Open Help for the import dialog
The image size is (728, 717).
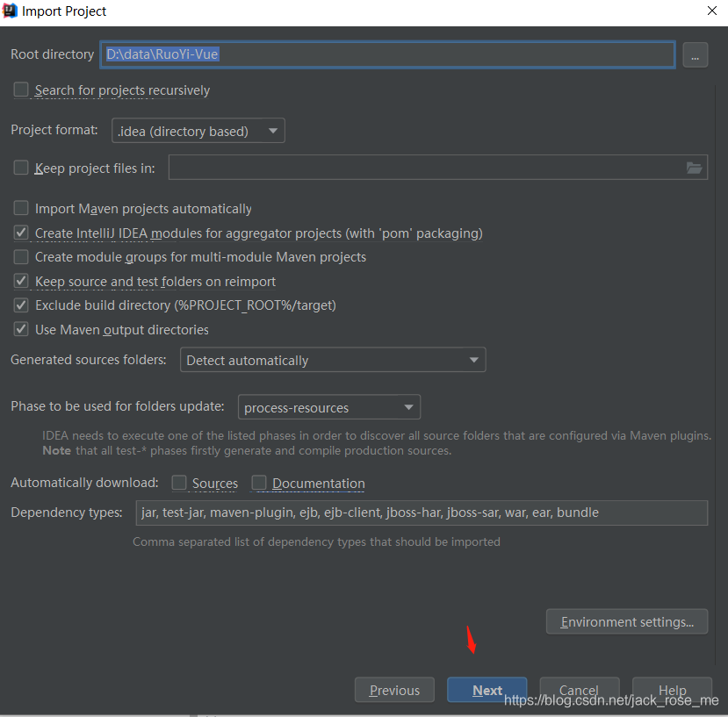point(673,690)
